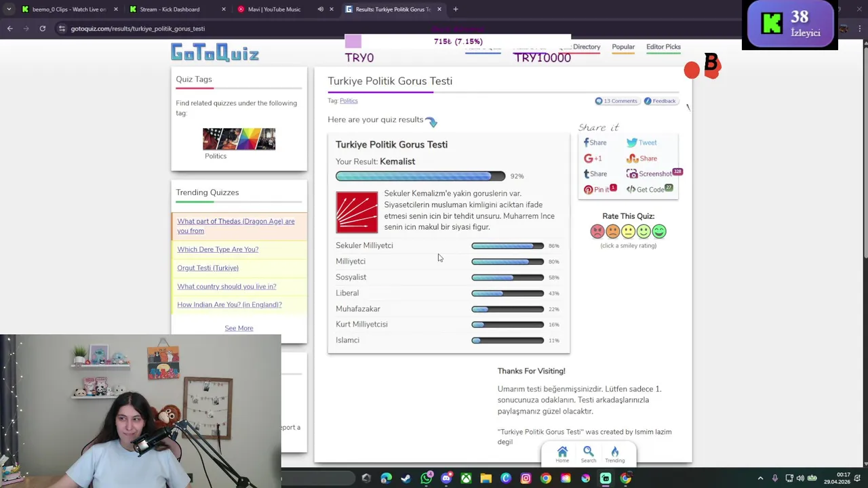Open the Editor Picks menu item

point(663,47)
